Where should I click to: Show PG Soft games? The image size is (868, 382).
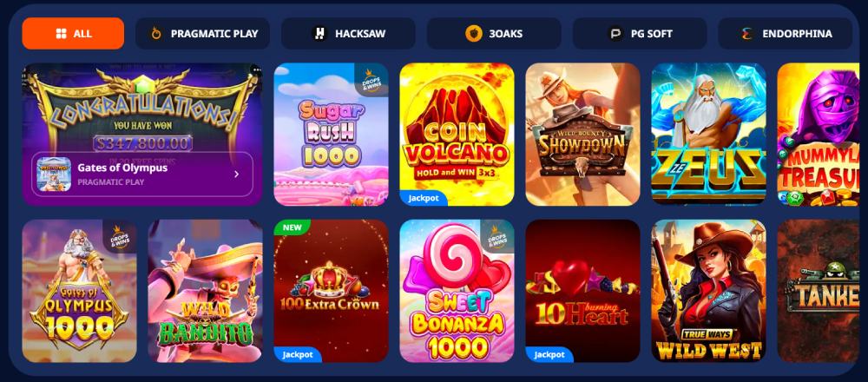pyautogui.click(x=640, y=33)
